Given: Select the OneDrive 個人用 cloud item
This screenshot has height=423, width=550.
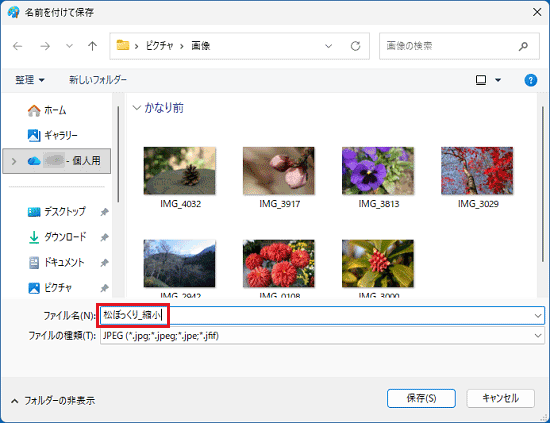Looking at the screenshot, I should (56, 161).
